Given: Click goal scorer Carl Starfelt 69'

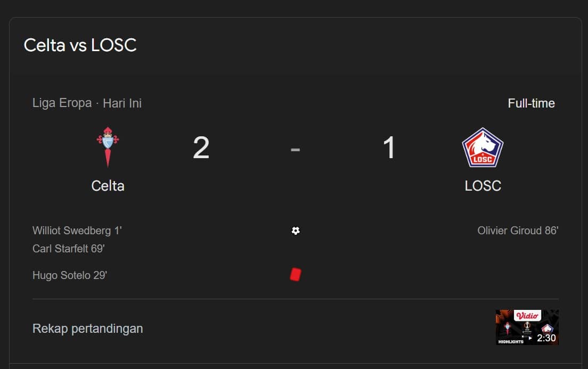Looking at the screenshot, I should tap(68, 249).
